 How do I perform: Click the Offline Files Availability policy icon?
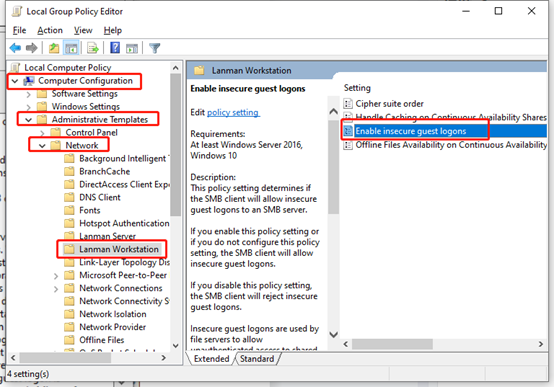348,145
